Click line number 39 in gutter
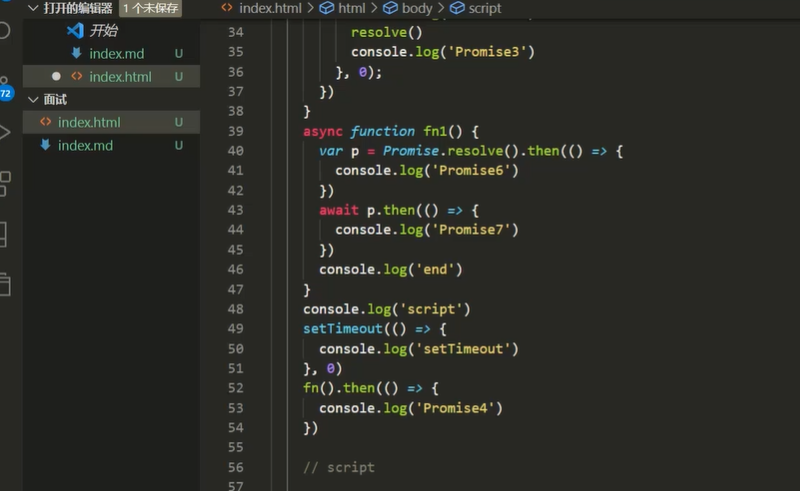The height and width of the screenshot is (491, 800). tap(236, 131)
